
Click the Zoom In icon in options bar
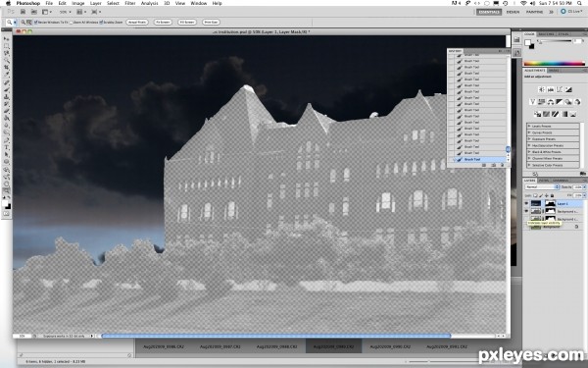pyautogui.click(x=24, y=23)
